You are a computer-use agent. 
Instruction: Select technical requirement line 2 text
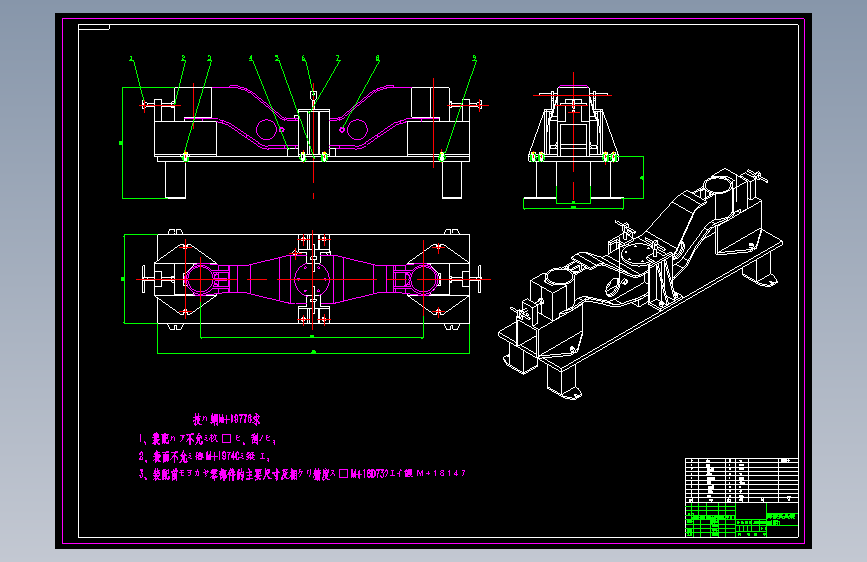[205, 456]
